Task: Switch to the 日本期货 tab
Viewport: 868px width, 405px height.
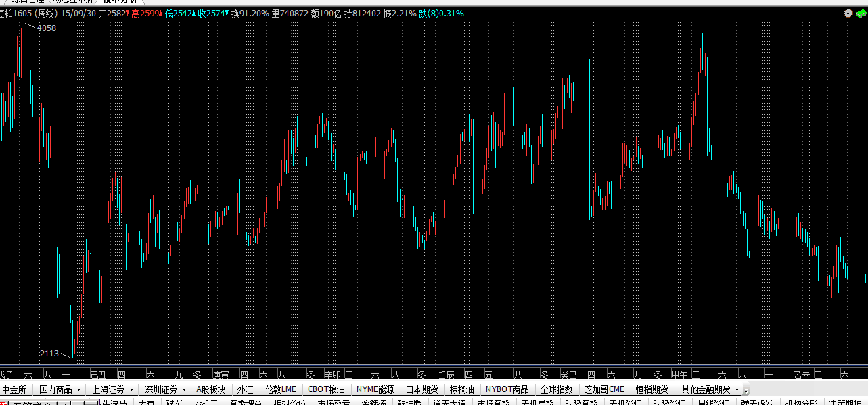Action: point(423,389)
